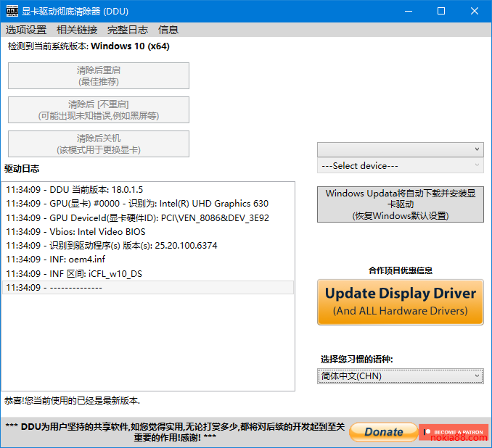Click the 驱动日志 heading

22,169
